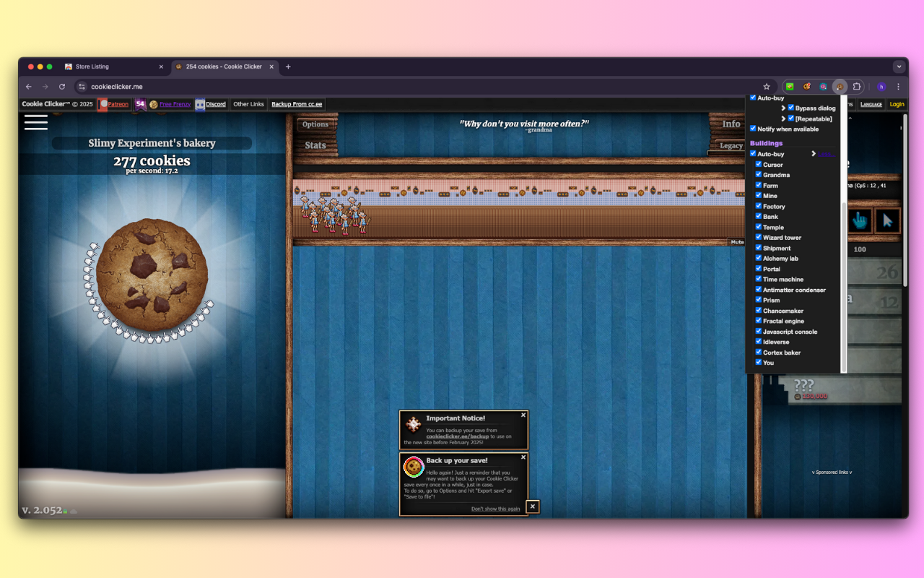Disable the Grandma auto-buy checkbox

pos(757,175)
